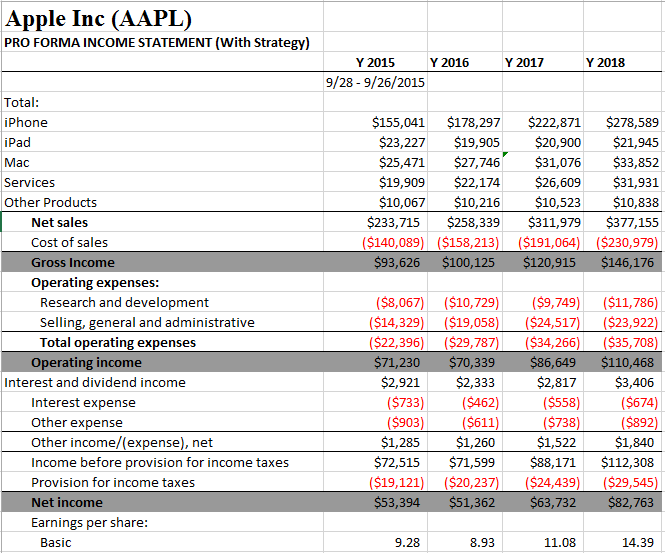Click the 9/28 - 9/26/2015 date cell
The width and height of the screenshot is (665, 553).
pos(375,82)
